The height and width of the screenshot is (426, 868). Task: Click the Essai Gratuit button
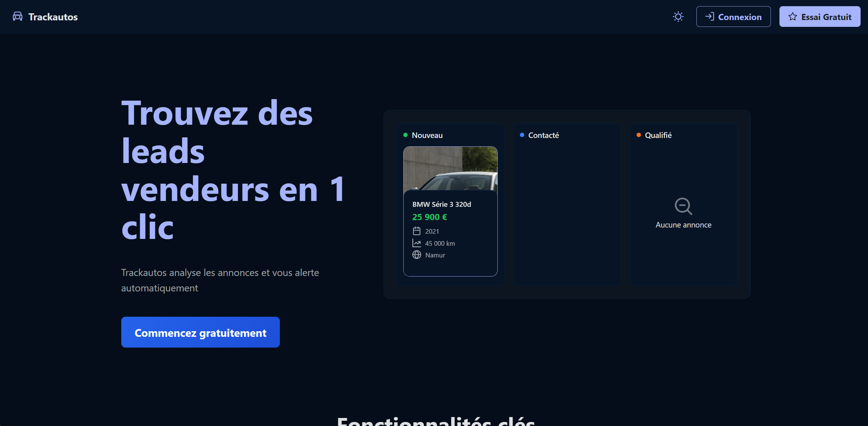click(x=820, y=16)
